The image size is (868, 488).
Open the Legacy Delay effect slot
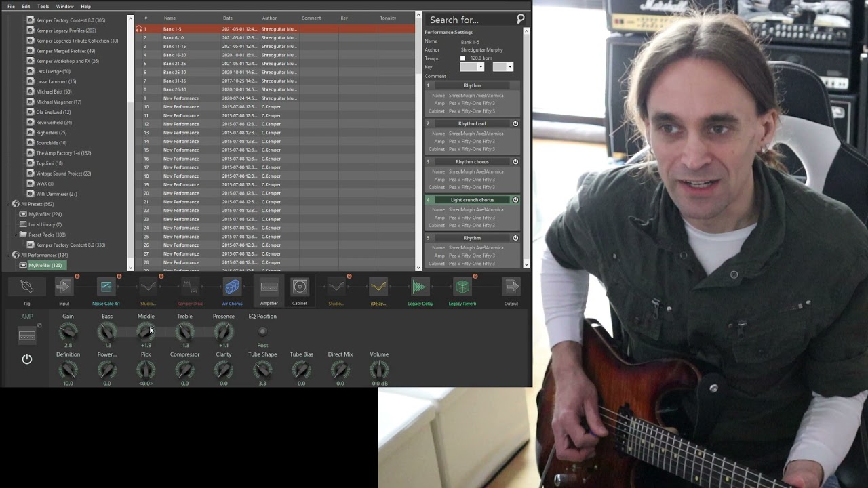coord(420,287)
